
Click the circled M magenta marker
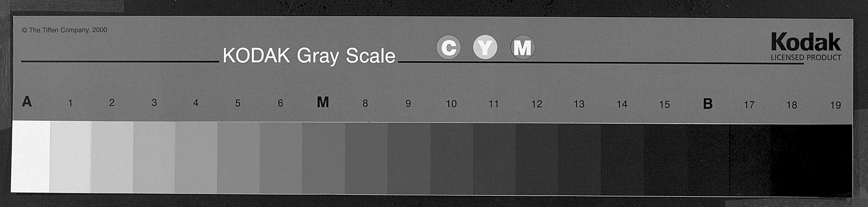(x=522, y=47)
